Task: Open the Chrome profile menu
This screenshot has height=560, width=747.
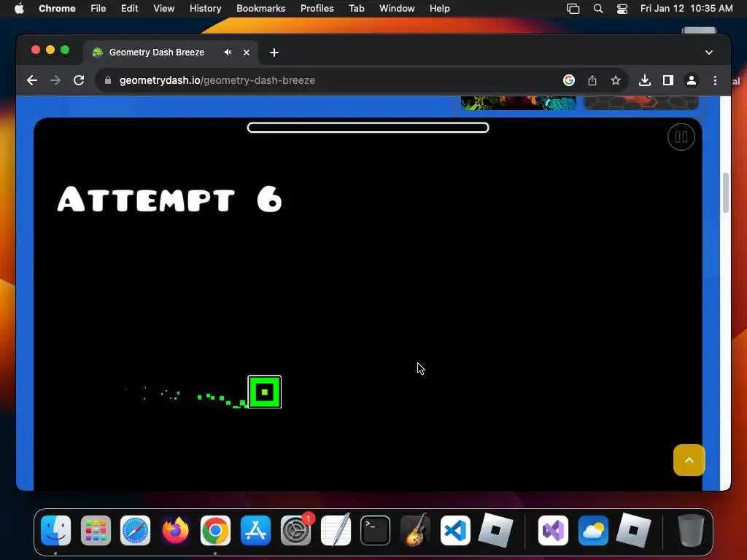Action: click(692, 80)
